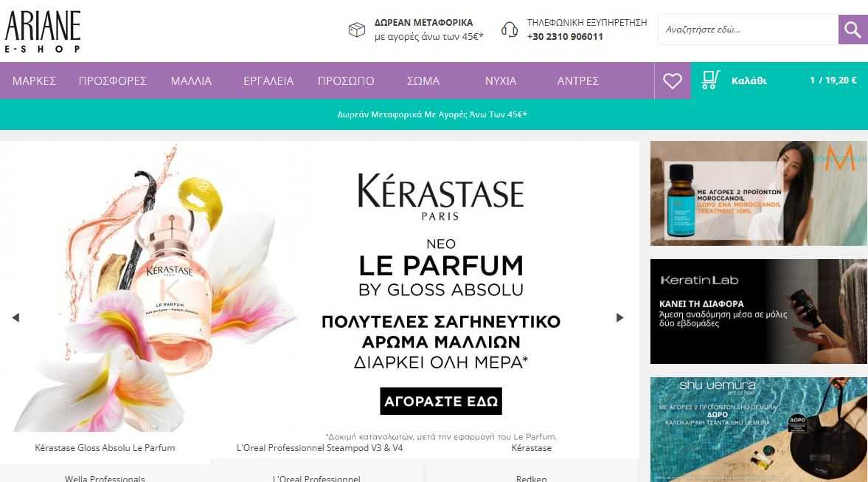
Task: Open the ΜΑΡΚΕΣ menu
Action: (35, 81)
